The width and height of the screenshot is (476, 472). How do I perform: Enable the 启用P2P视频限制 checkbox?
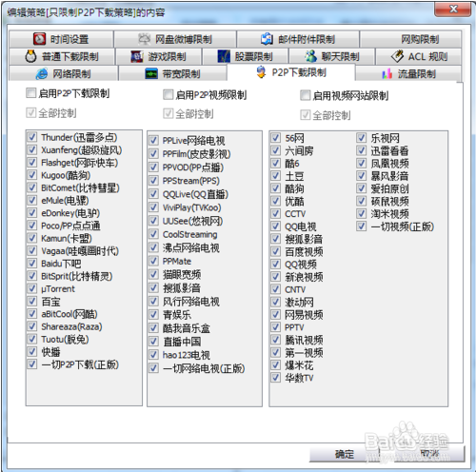click(168, 94)
